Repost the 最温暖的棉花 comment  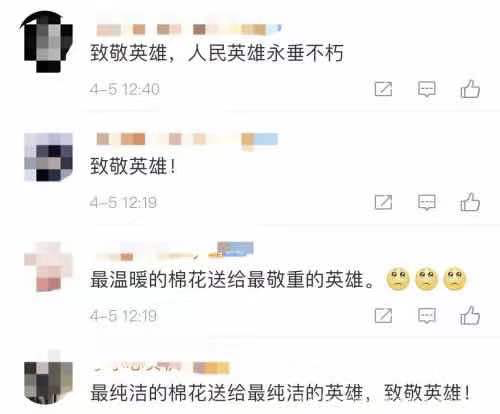(x=383, y=315)
